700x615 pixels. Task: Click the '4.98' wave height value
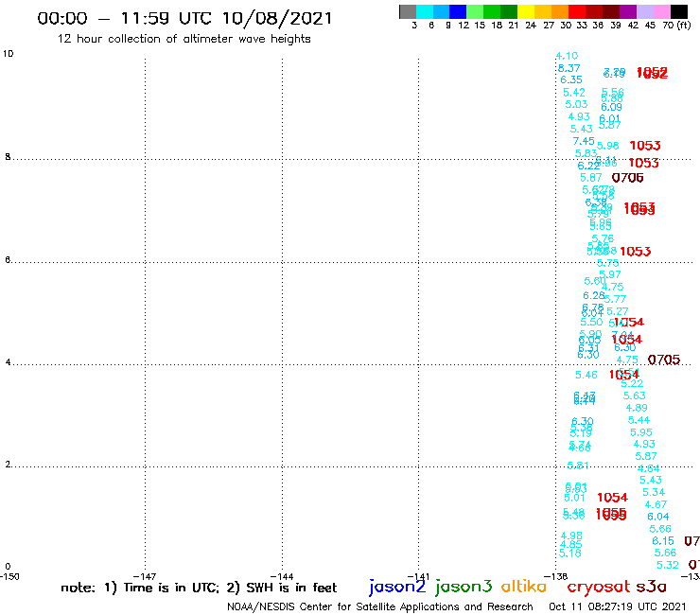coord(571,536)
